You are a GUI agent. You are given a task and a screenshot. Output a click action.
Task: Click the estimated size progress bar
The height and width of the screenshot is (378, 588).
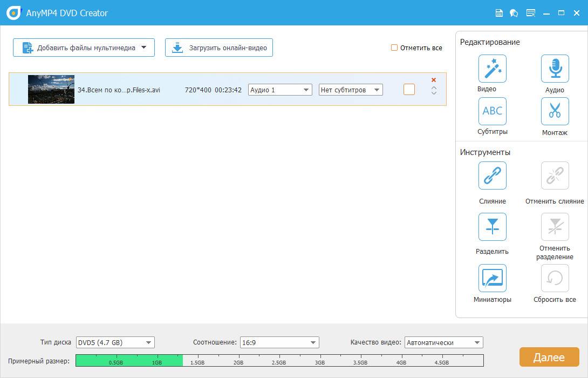pos(279,360)
